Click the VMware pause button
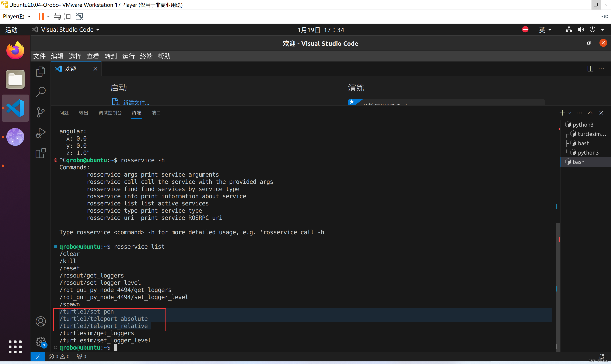Viewport: 611px width, 364px height. click(x=41, y=17)
